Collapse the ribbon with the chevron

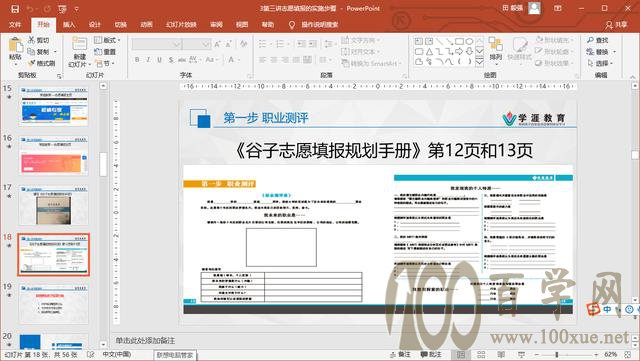click(633, 76)
